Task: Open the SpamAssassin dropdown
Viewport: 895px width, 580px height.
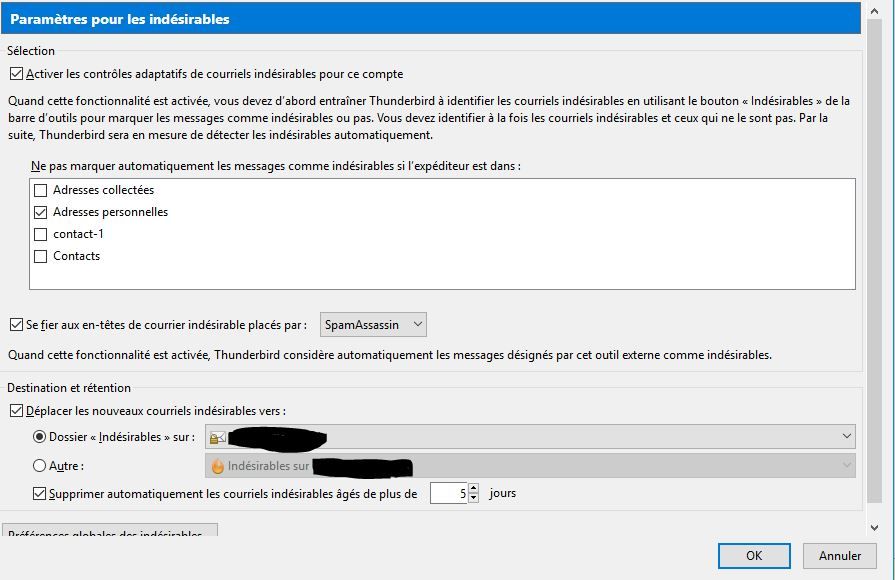Action: pos(373,325)
